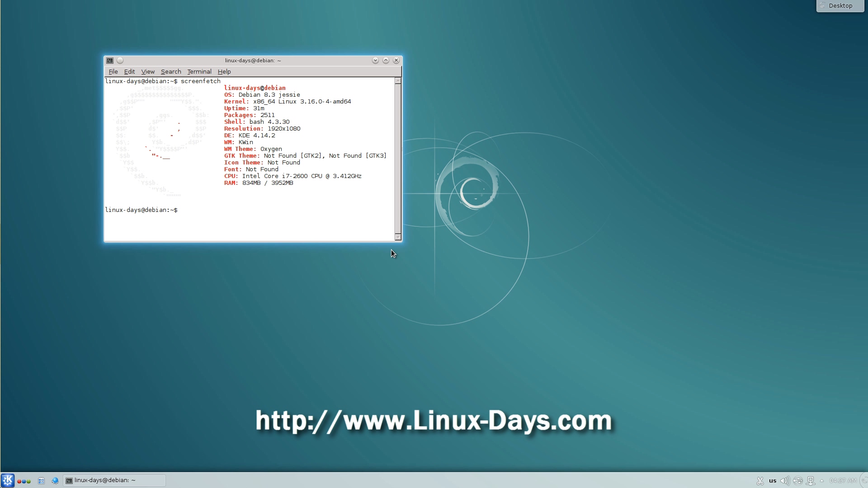Viewport: 868px width, 488px height.
Task: Click the 'WM Theme: Oxygen' line
Action: [253, 149]
